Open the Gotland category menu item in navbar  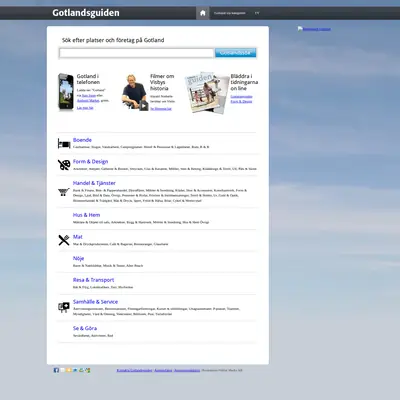click(x=229, y=13)
